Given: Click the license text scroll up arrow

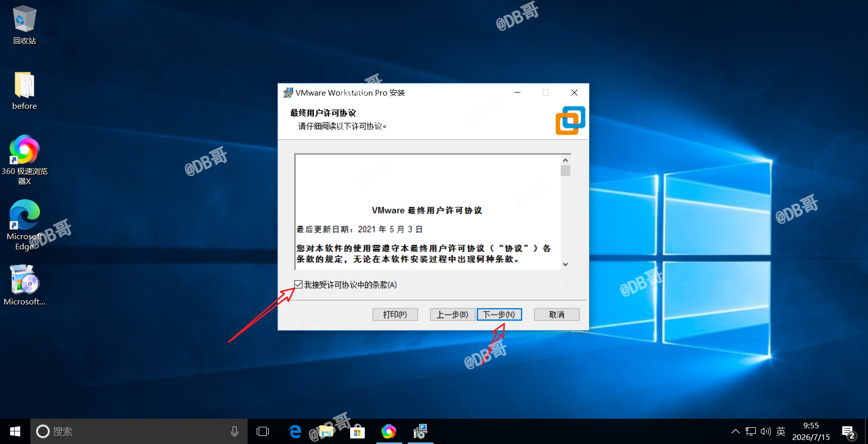Looking at the screenshot, I should (565, 160).
